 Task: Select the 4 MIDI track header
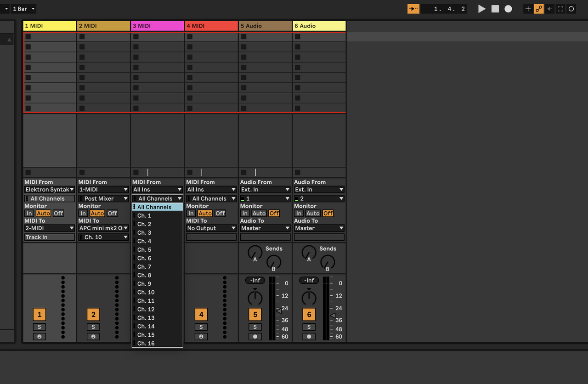211,26
